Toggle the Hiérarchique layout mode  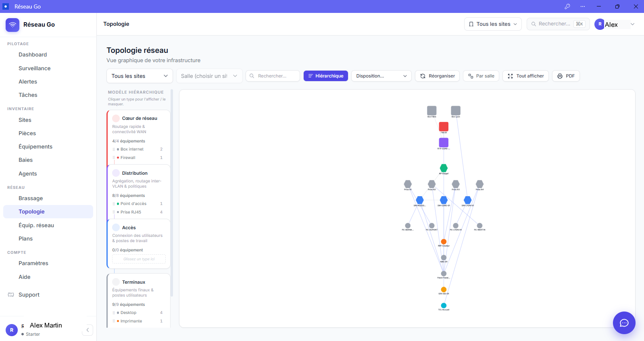coord(325,76)
